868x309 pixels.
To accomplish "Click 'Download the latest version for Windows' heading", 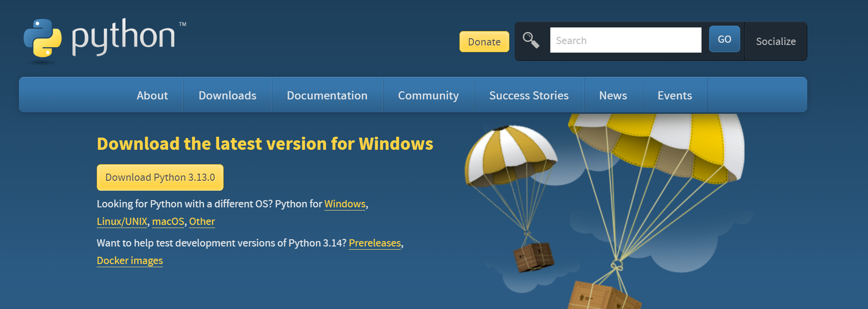I will (265, 144).
